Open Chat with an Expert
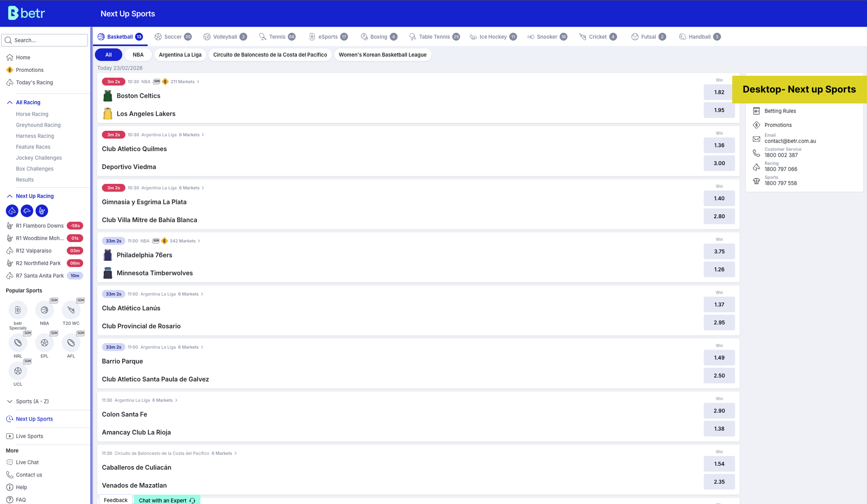This screenshot has height=504, width=867. point(167,500)
